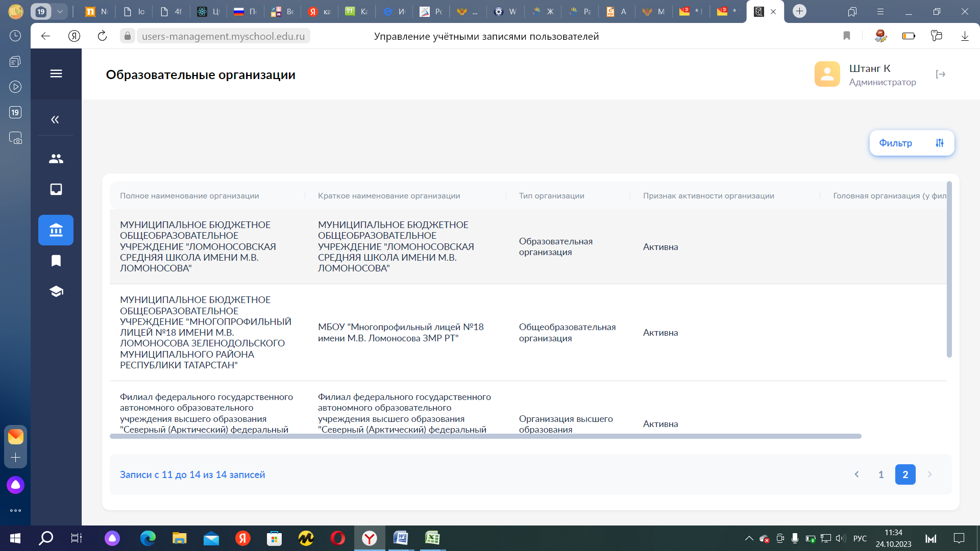Collapse sidebar with double chevron icon
The width and height of the screenshot is (980, 551).
point(55,119)
